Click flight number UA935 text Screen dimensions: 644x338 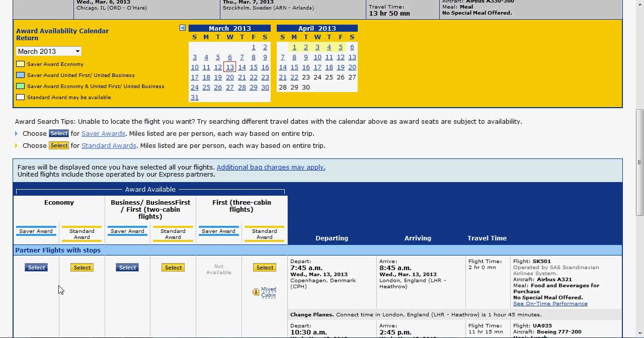(x=542, y=326)
